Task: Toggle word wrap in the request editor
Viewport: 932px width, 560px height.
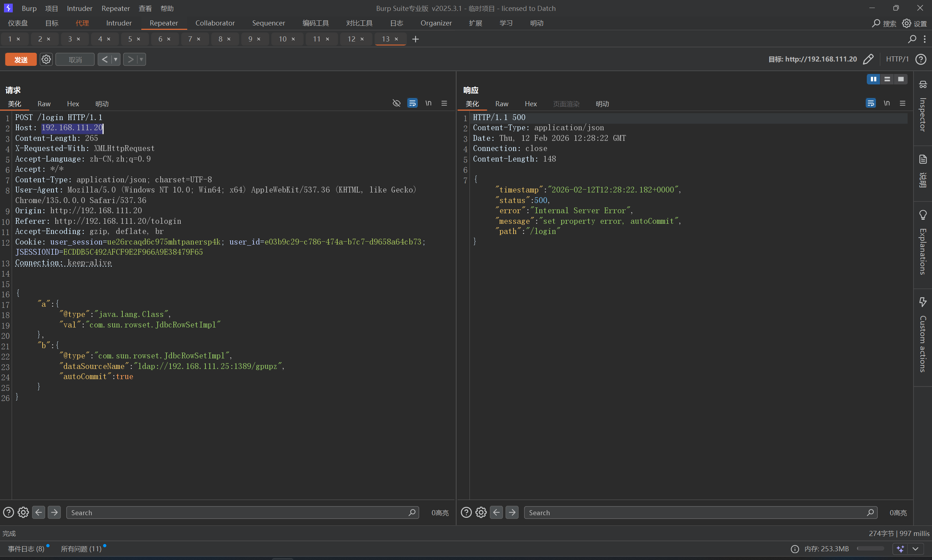Action: coord(412,103)
